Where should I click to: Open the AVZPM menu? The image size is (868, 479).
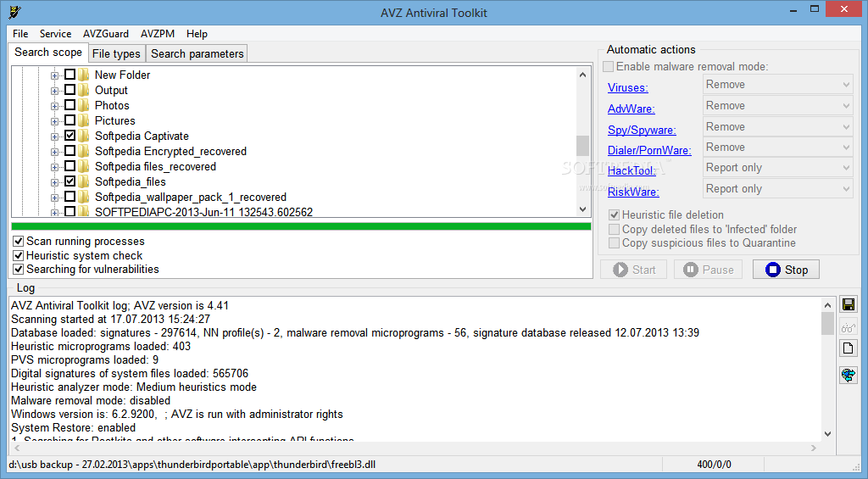pyautogui.click(x=157, y=34)
